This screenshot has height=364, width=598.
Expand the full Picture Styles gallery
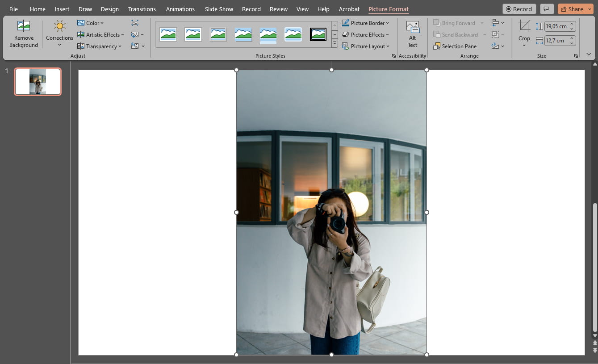click(x=335, y=43)
